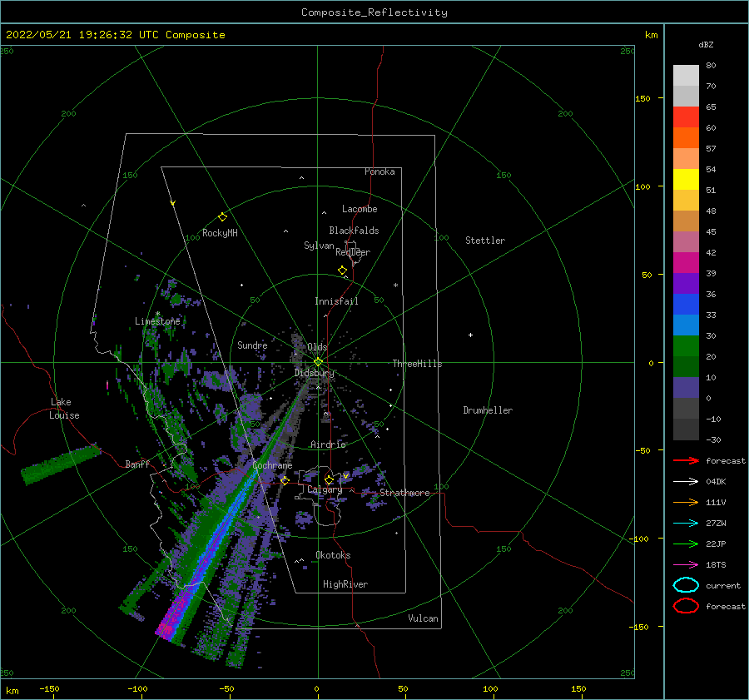Click the magenta 18TS arrow icon
The image size is (749, 700).
pos(686,565)
